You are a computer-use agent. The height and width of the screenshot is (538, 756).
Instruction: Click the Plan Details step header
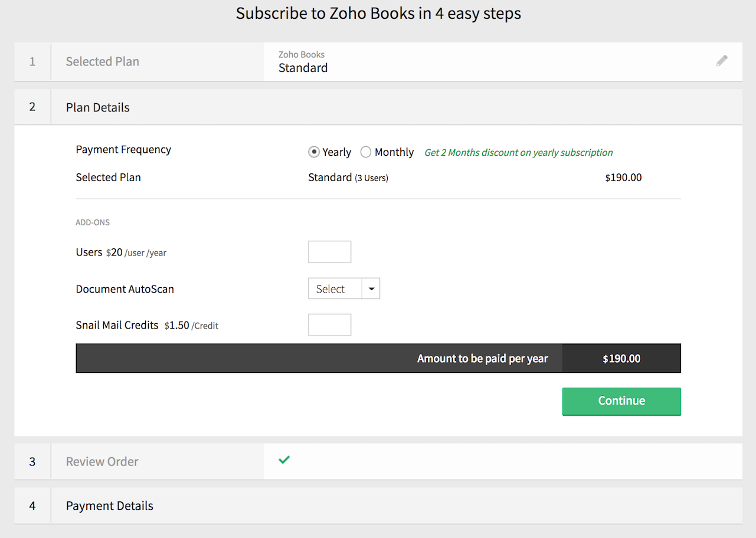tap(98, 107)
